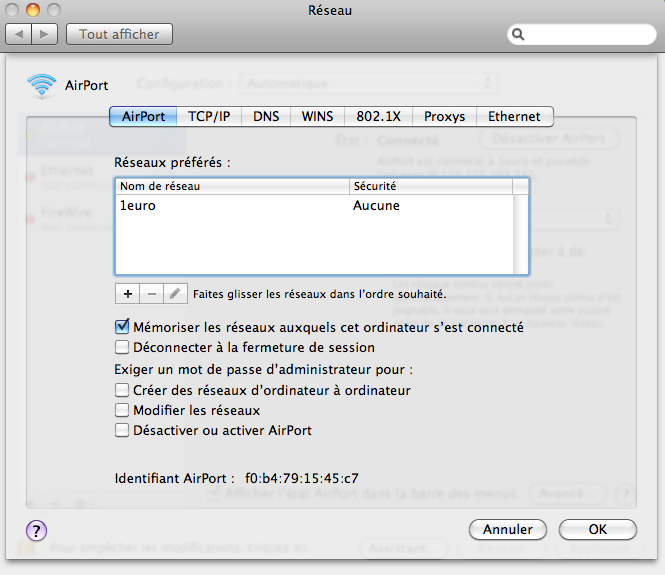The width and height of the screenshot is (665, 575).
Task: Add a preferred network with plus button
Action: 127,294
